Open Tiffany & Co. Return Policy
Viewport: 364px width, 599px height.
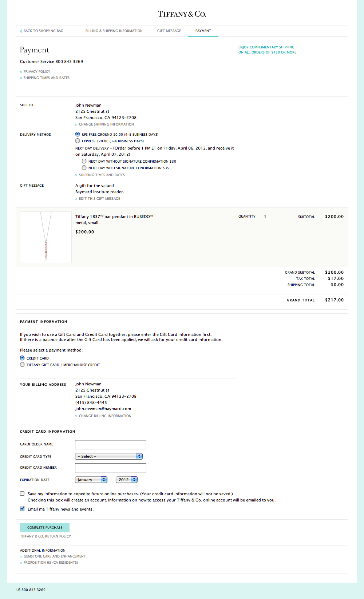45,536
